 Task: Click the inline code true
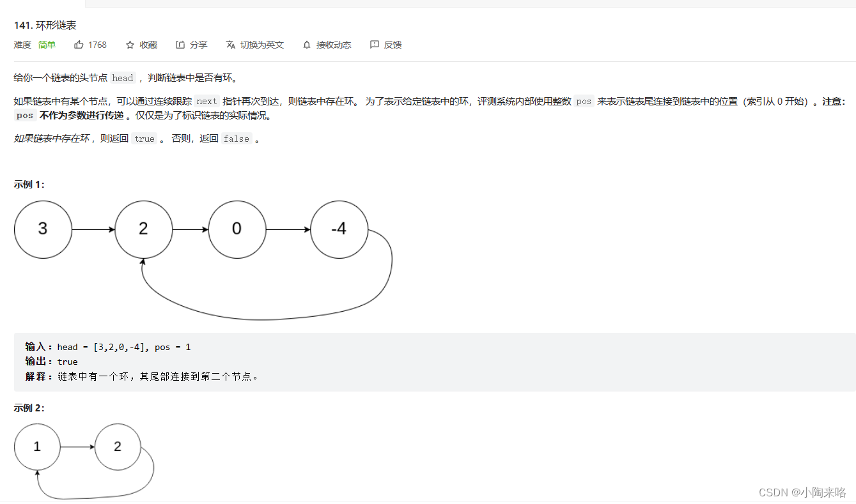(144, 139)
